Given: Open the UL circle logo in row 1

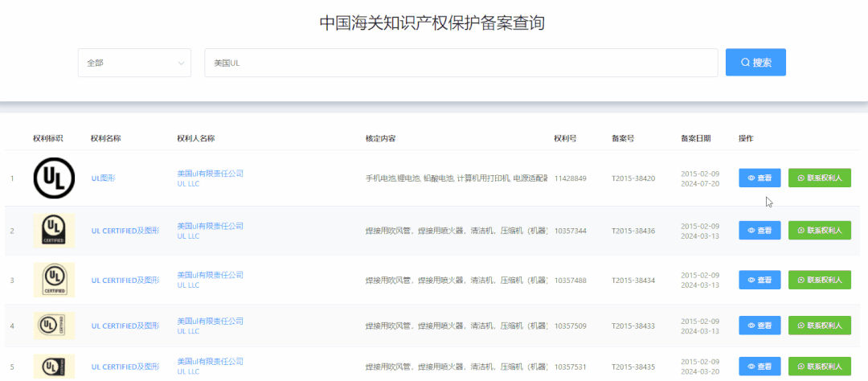Looking at the screenshot, I should pos(54,178).
